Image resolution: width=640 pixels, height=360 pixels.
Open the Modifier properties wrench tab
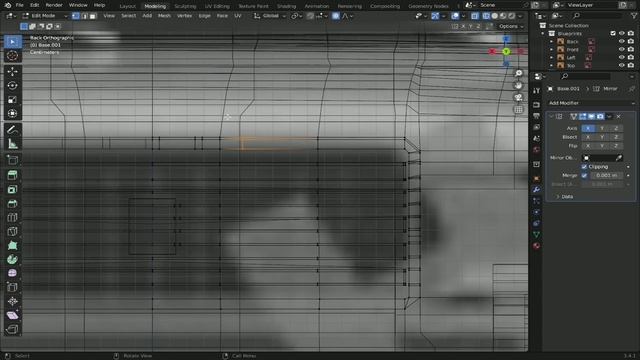[x=536, y=190]
